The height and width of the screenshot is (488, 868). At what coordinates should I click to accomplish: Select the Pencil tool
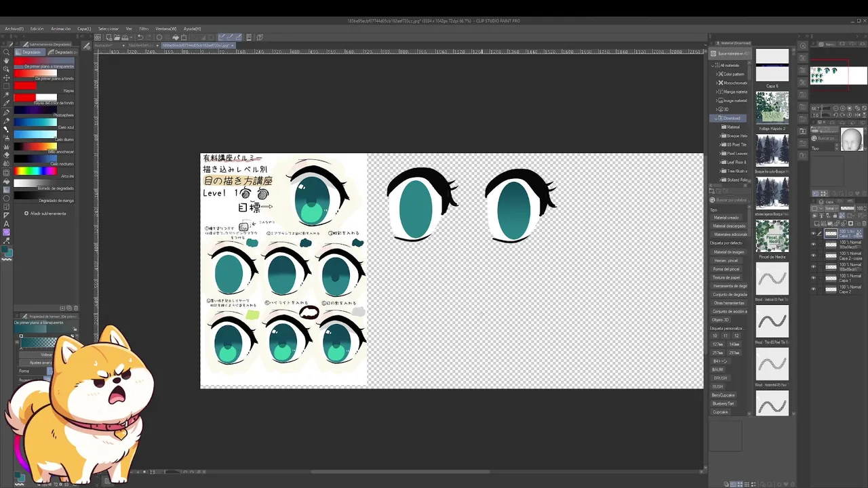(x=7, y=121)
